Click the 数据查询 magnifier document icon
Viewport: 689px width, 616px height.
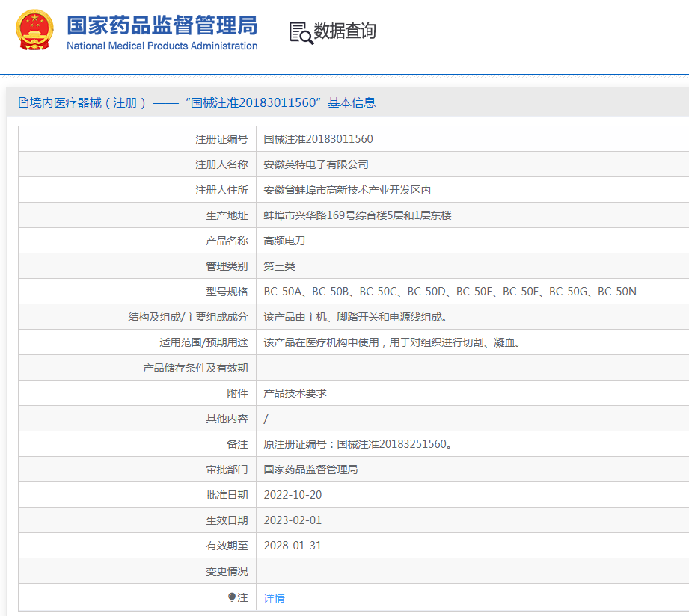pos(301,32)
